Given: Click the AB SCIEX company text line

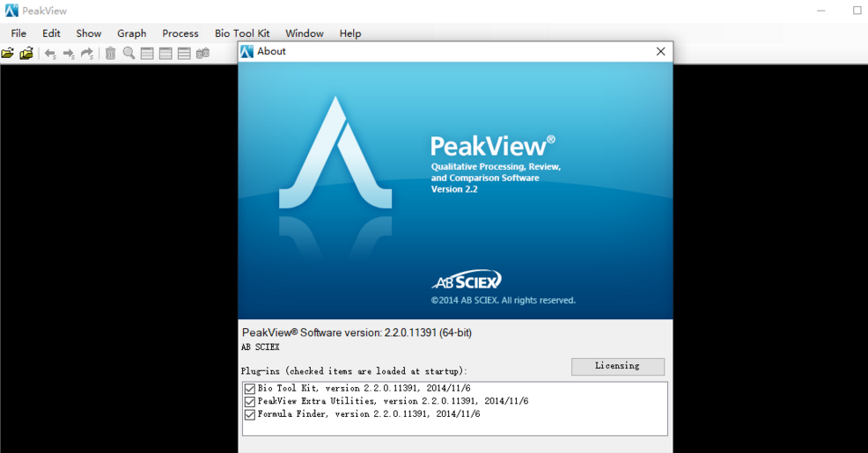Looking at the screenshot, I should click(x=261, y=347).
